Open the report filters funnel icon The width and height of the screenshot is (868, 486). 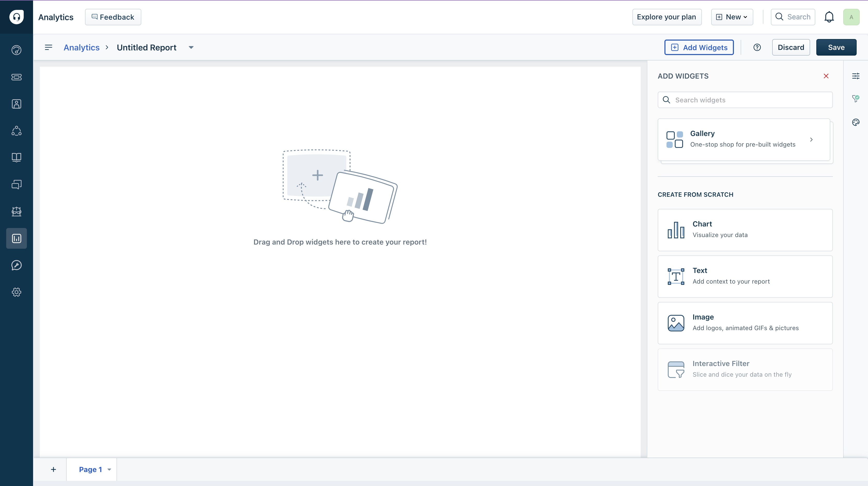(x=856, y=98)
